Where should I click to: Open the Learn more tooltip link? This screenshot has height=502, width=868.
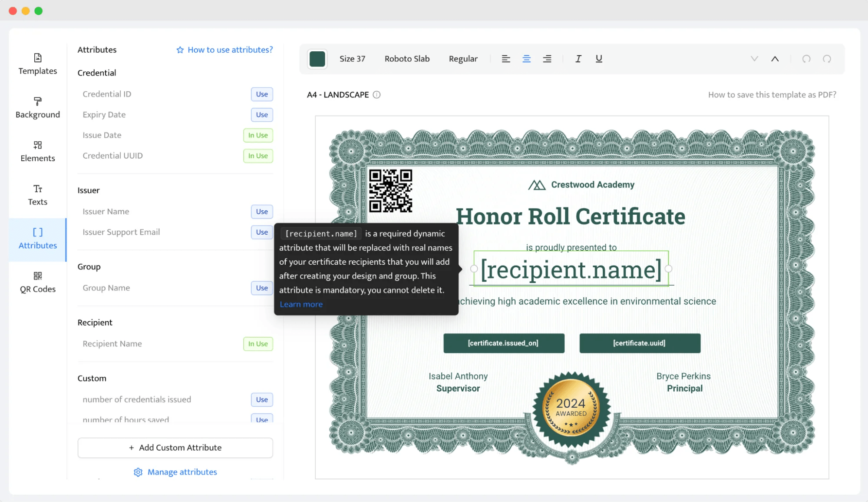point(301,304)
